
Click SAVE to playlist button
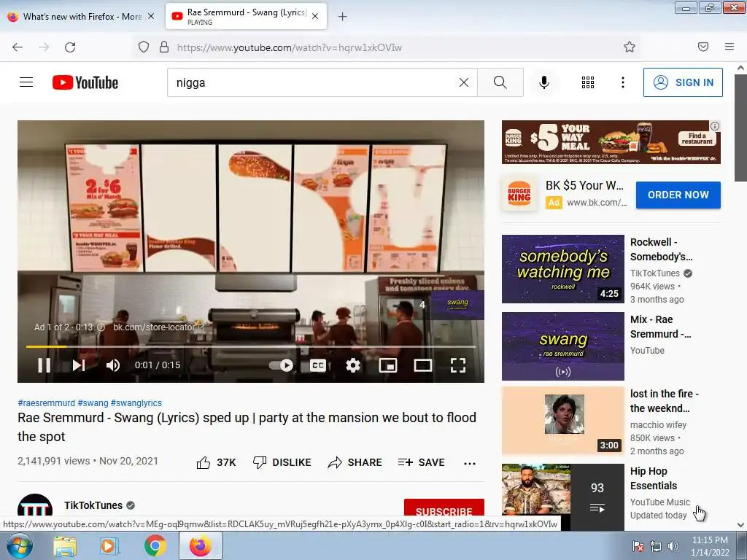click(421, 462)
